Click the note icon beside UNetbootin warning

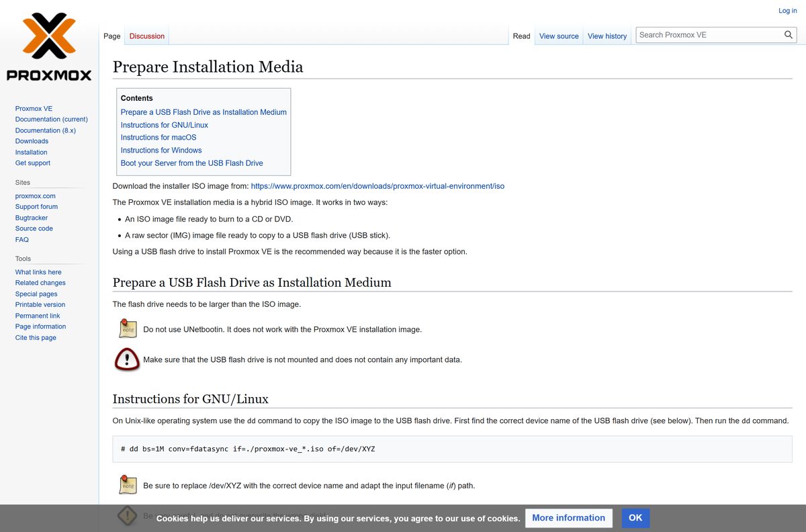click(x=128, y=329)
